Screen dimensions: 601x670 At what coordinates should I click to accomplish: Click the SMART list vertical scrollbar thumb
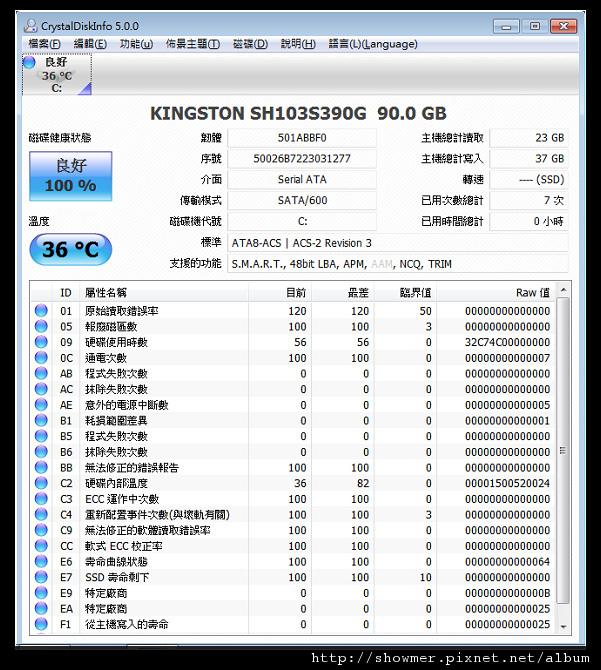pos(563,451)
